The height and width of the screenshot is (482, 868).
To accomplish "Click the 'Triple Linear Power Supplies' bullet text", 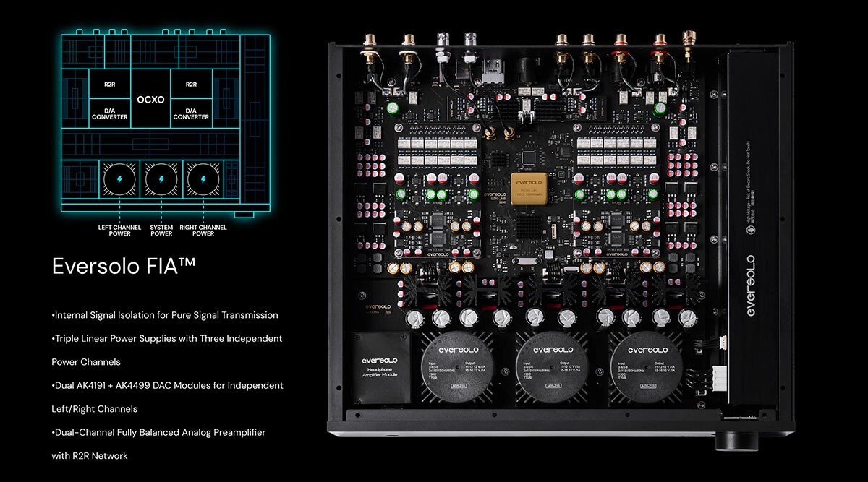I will (x=167, y=338).
